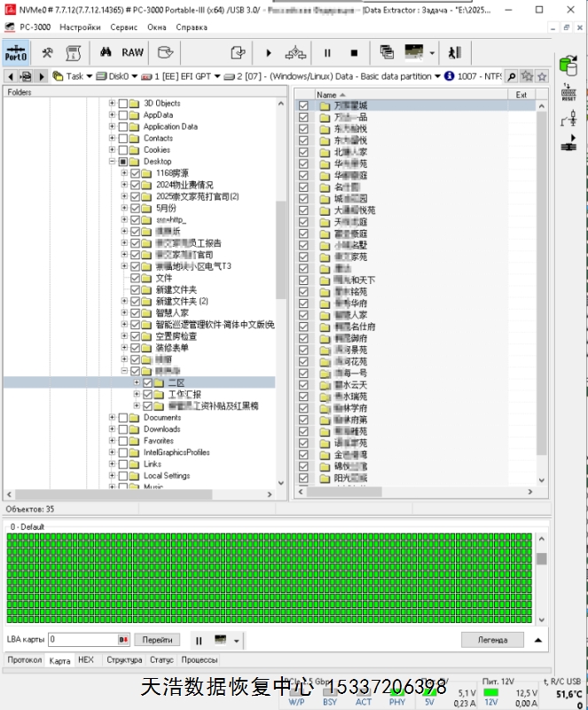Click the LBA карты input field
This screenshot has height=710, width=588.
tap(82, 640)
